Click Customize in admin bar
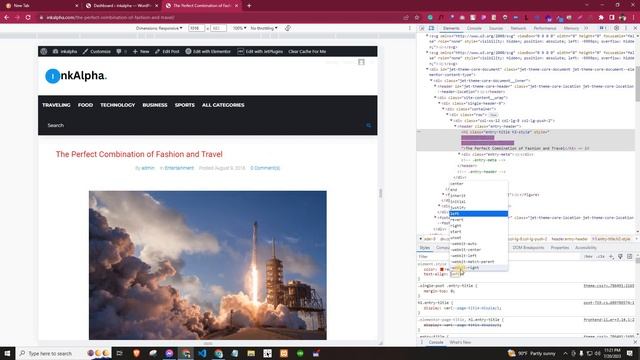 tap(96, 51)
